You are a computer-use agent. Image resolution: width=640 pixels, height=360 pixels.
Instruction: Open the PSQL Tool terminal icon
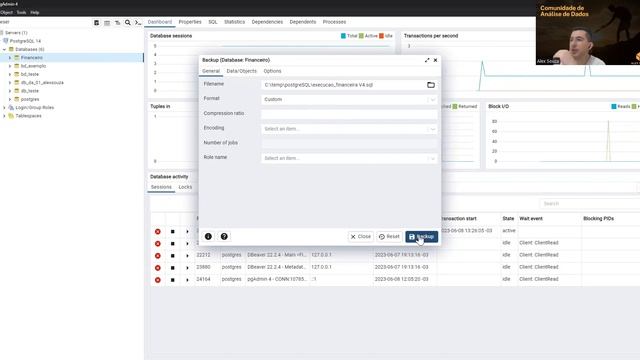(138, 23)
